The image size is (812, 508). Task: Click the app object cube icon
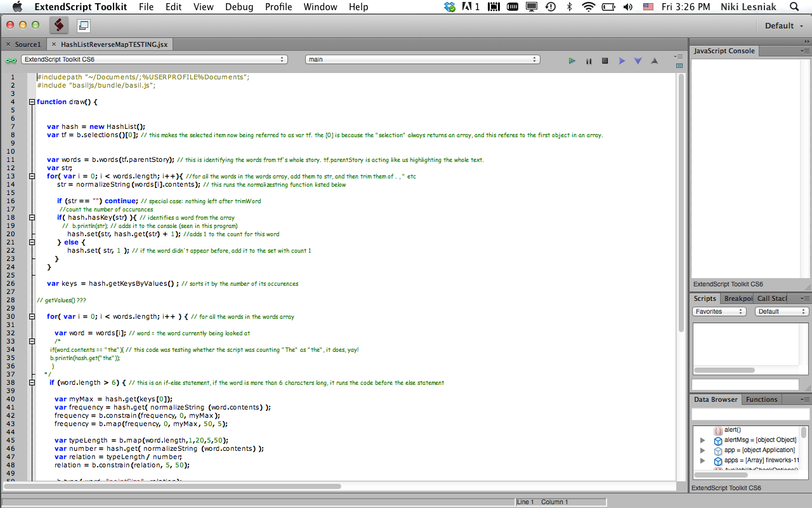click(718, 451)
